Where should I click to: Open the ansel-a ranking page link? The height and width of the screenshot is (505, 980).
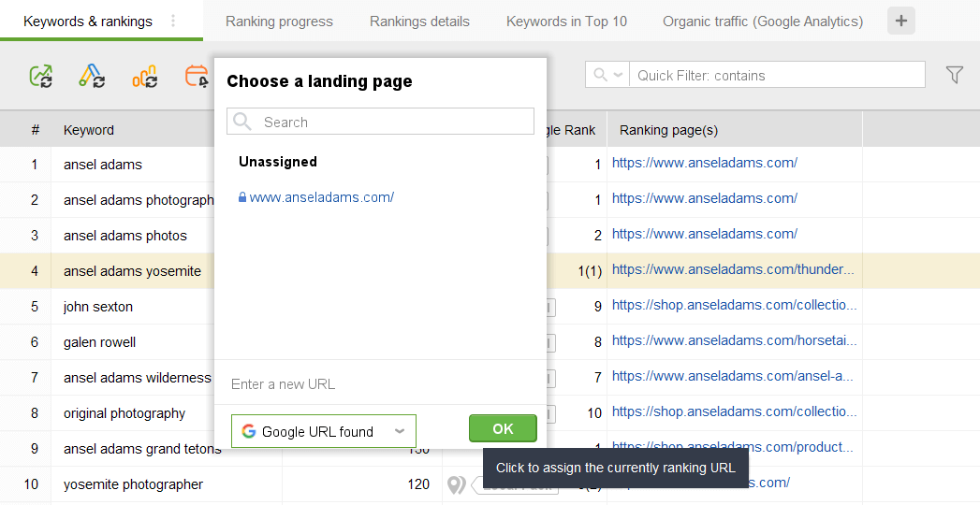tap(733, 376)
